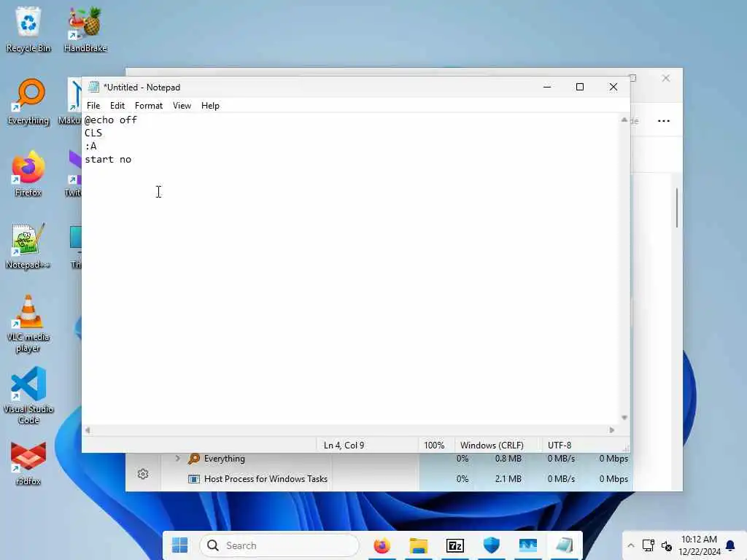Show hidden system tray icons chevron
The height and width of the screenshot is (560, 747).
[x=630, y=545]
